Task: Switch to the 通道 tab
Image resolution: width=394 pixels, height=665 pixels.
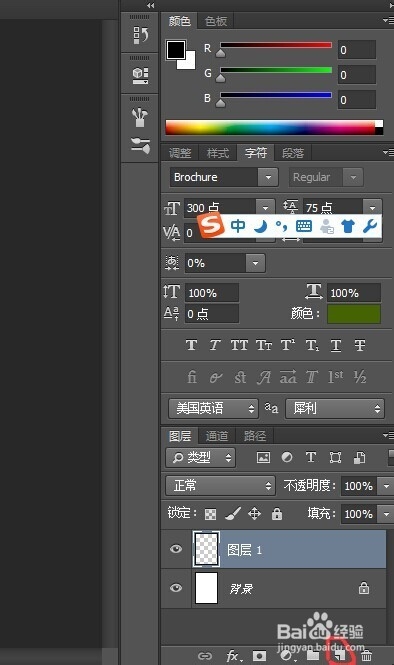Action: (217, 436)
